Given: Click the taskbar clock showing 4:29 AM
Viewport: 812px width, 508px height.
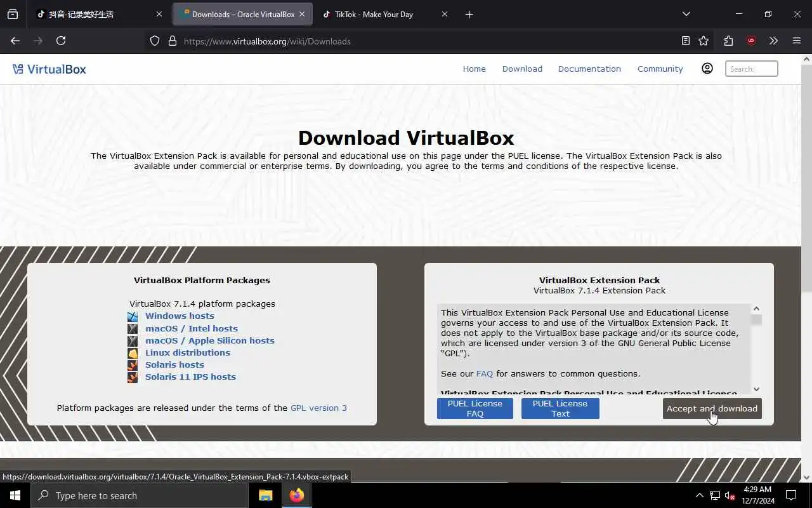Looking at the screenshot, I should [x=757, y=495].
